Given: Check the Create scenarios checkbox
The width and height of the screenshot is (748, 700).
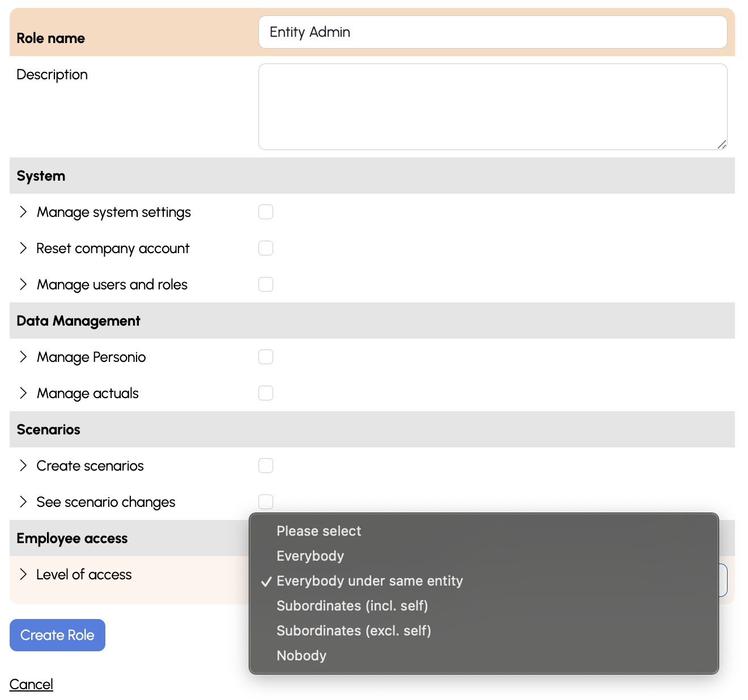Looking at the screenshot, I should point(266,466).
